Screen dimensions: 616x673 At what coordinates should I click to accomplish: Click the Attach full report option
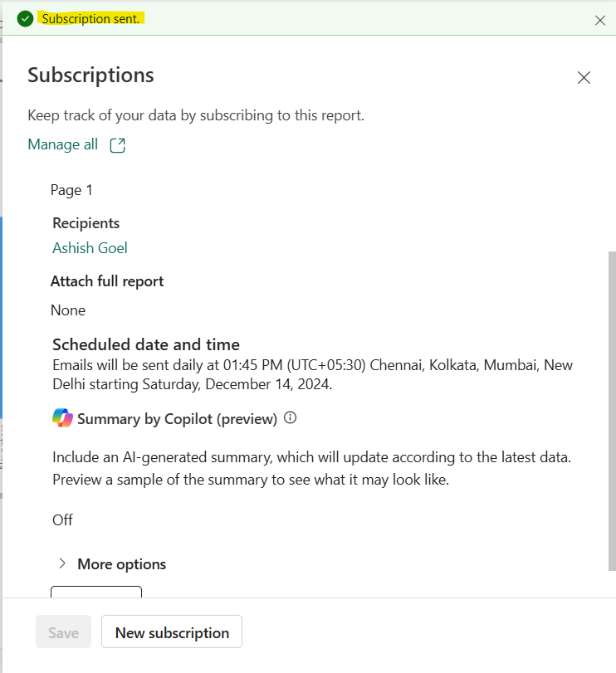pyautogui.click(x=106, y=280)
